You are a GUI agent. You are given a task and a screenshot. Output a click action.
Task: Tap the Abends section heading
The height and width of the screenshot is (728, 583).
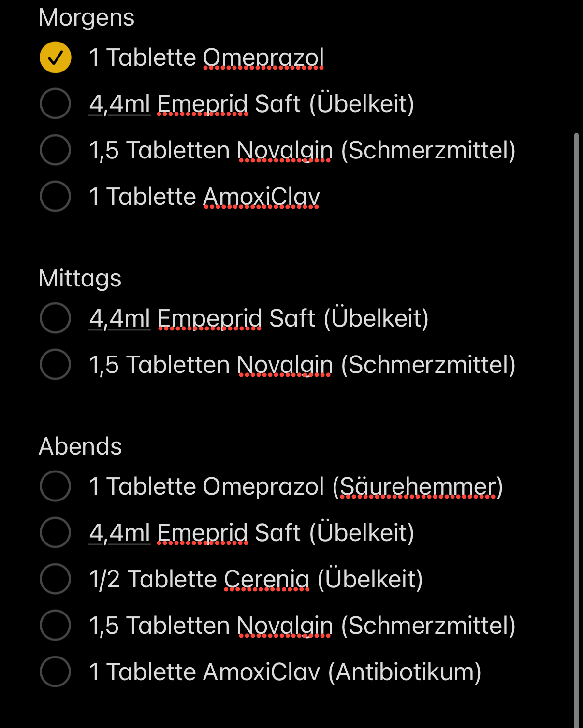tap(80, 446)
